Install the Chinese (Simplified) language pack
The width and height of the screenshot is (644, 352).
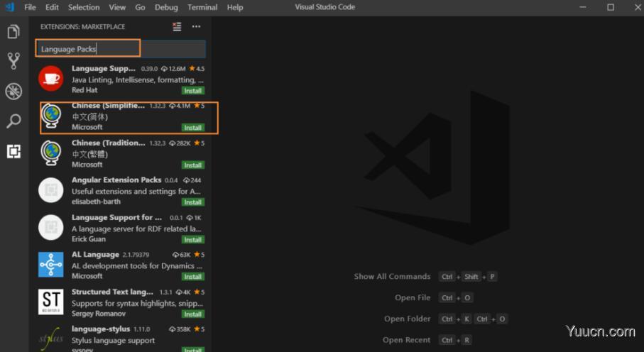click(192, 128)
